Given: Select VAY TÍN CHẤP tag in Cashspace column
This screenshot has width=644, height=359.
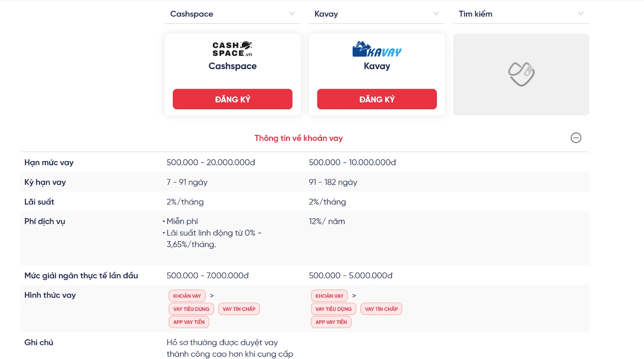Looking at the screenshot, I should click(239, 309).
